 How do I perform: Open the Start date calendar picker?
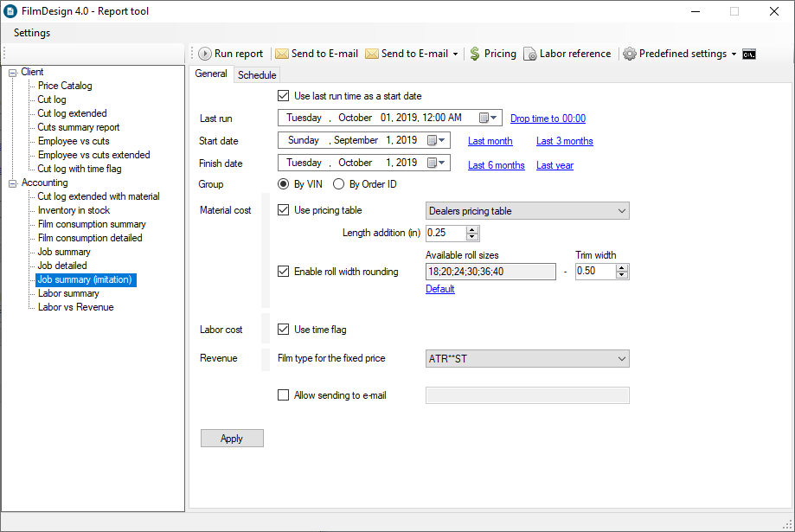pyautogui.click(x=433, y=140)
